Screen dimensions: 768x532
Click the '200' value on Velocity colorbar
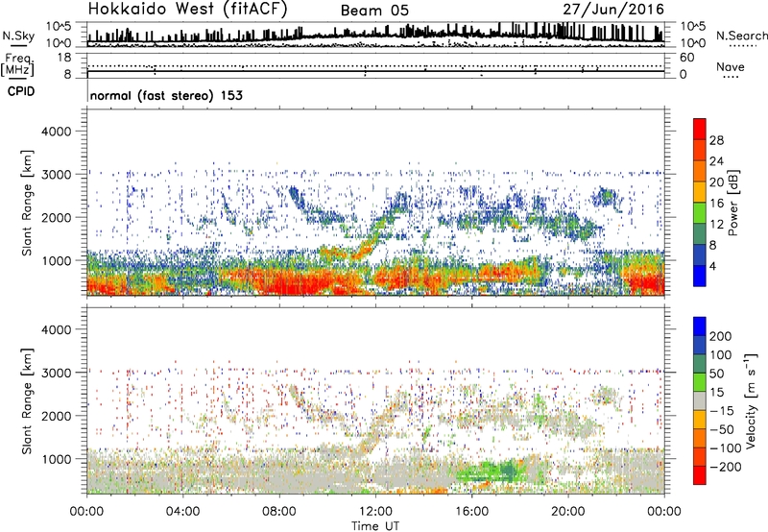721,336
